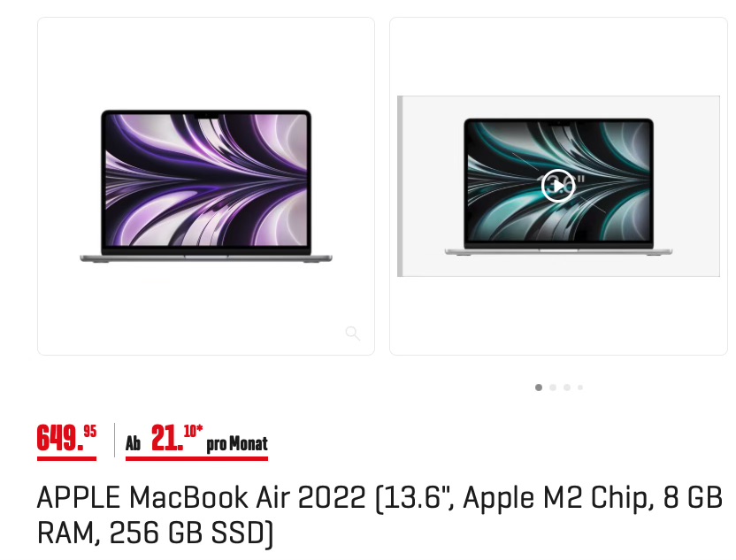Play the MacBook Air product video
This screenshot has height=560, width=736.
557,186
